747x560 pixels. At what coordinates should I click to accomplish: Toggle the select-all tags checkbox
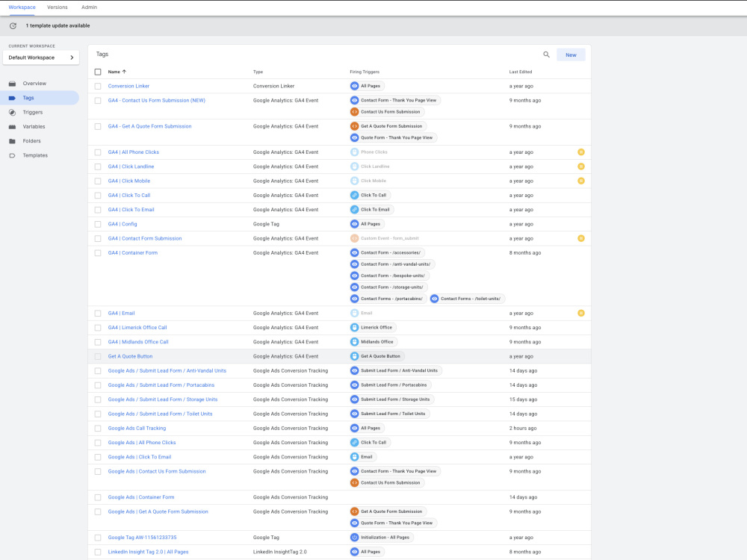[x=98, y=72]
